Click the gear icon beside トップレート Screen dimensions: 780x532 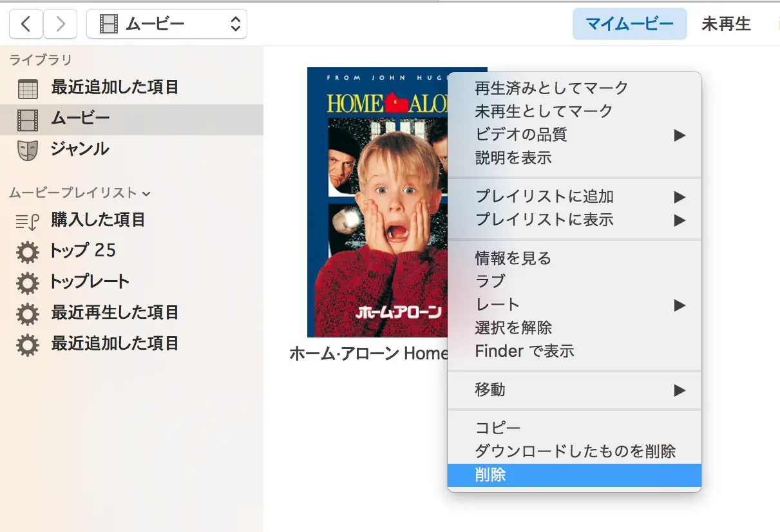point(28,283)
